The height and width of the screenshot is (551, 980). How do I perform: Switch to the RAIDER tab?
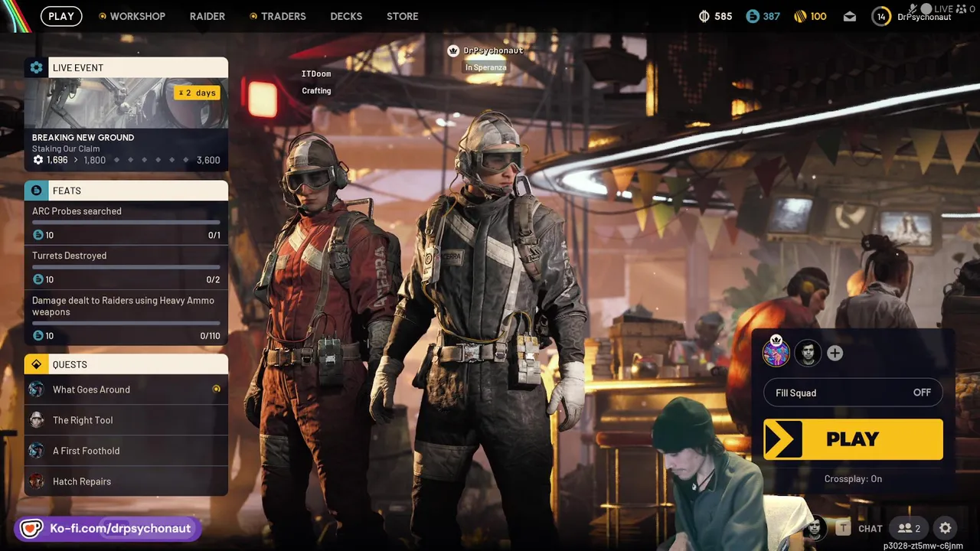(x=207, y=16)
